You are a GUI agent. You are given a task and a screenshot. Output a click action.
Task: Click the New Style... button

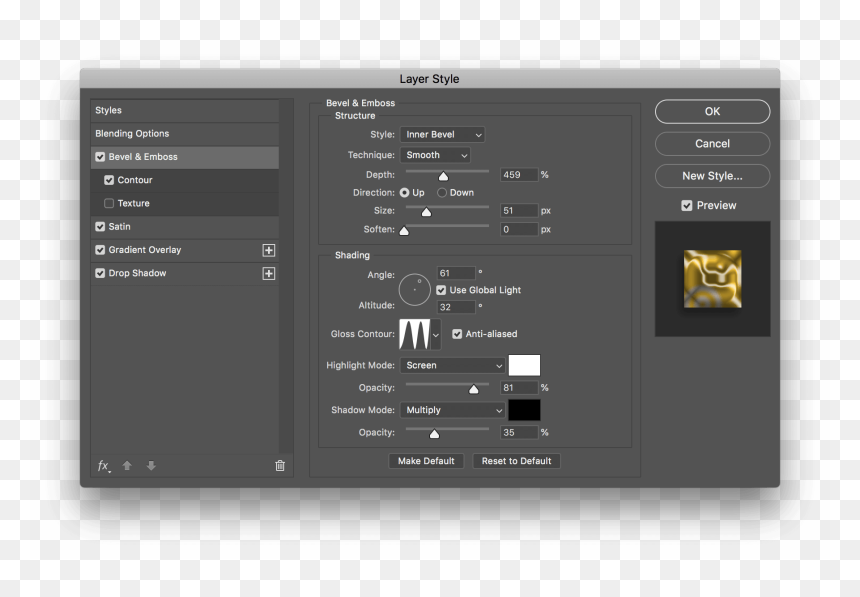coord(712,176)
